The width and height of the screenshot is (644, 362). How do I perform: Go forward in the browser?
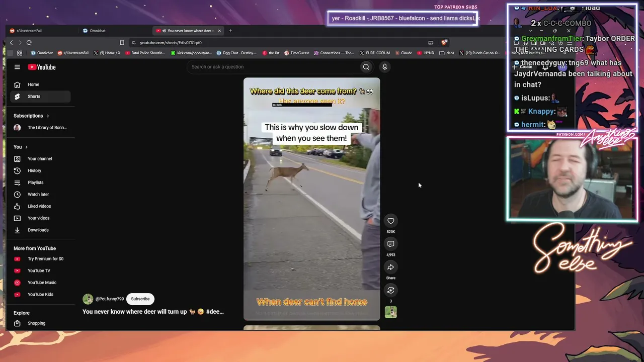coord(20,43)
